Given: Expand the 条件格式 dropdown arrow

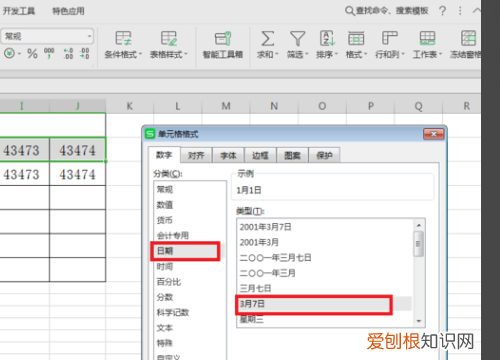Looking at the screenshot, I should pos(141,54).
